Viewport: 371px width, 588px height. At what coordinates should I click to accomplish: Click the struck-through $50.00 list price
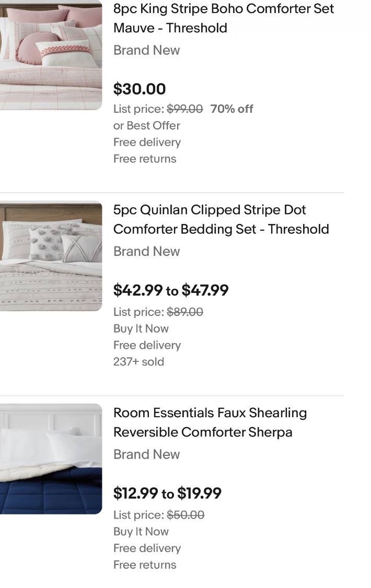point(185,515)
